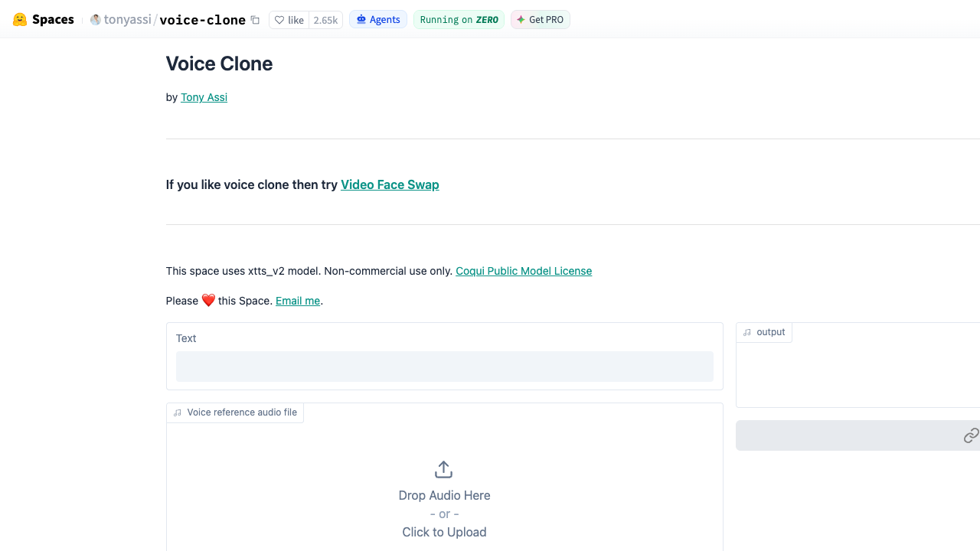
Task: Open the voice-clone space title link
Action: click(x=202, y=20)
